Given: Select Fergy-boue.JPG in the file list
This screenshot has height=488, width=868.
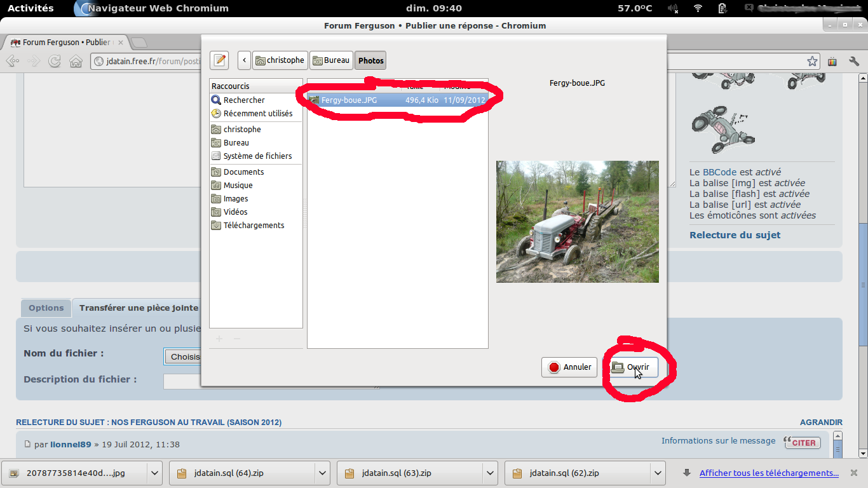Looking at the screenshot, I should click(349, 100).
